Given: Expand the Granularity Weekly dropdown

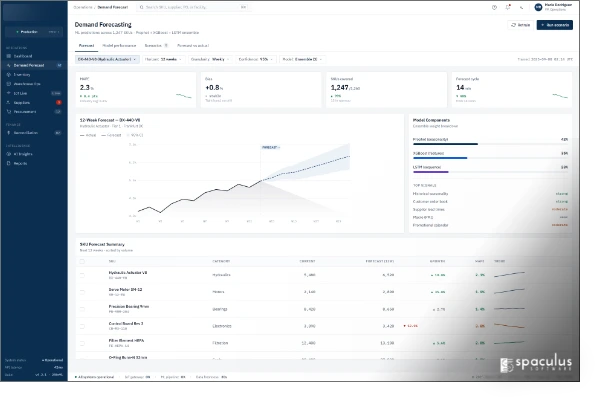Looking at the screenshot, I should coord(210,59).
